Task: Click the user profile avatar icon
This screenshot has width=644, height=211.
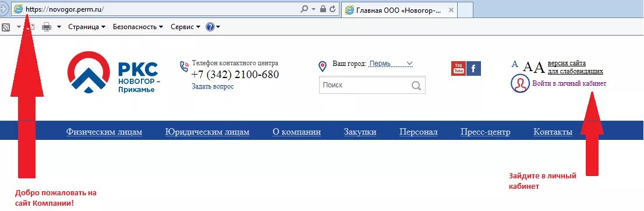Action: click(521, 83)
